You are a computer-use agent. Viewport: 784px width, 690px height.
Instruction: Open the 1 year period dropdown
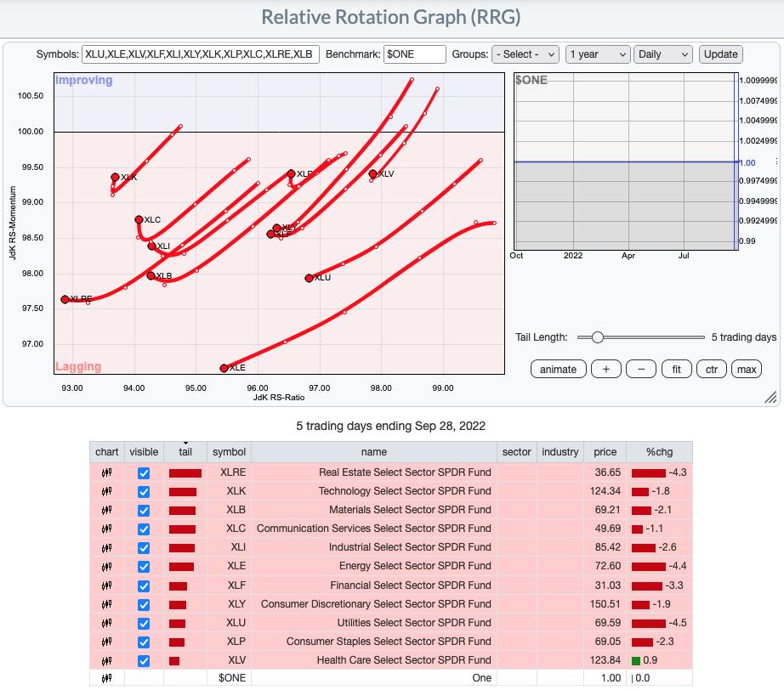click(598, 54)
